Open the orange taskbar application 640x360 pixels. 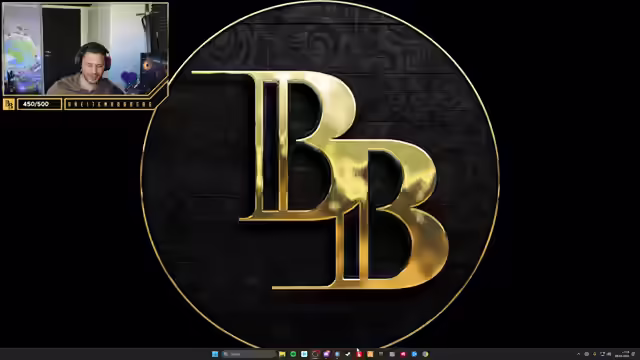tap(370, 354)
